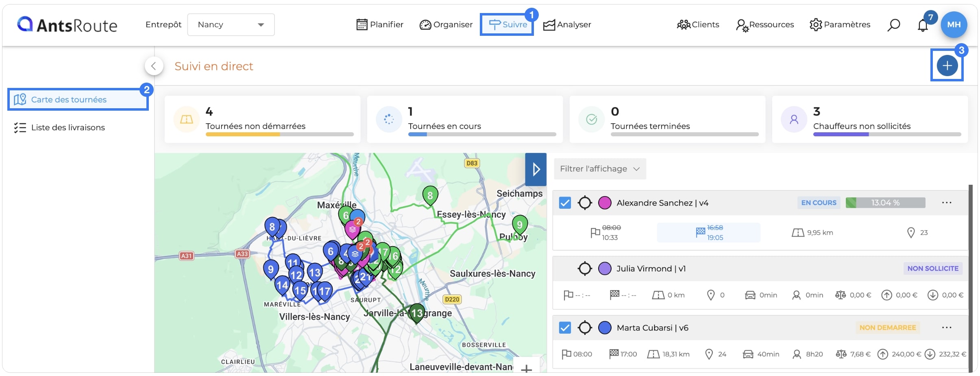Expand the Nancy warehouse dropdown
Viewport: 980px width, 376px height.
pos(231,24)
